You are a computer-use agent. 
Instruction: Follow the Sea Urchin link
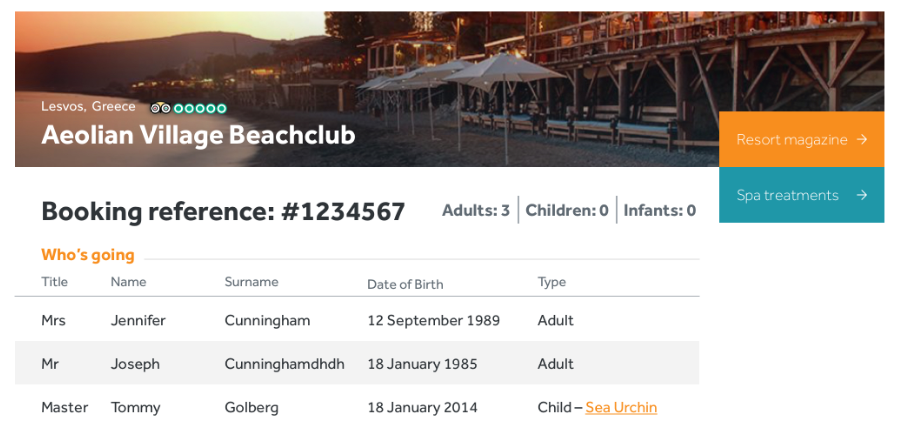click(x=621, y=407)
